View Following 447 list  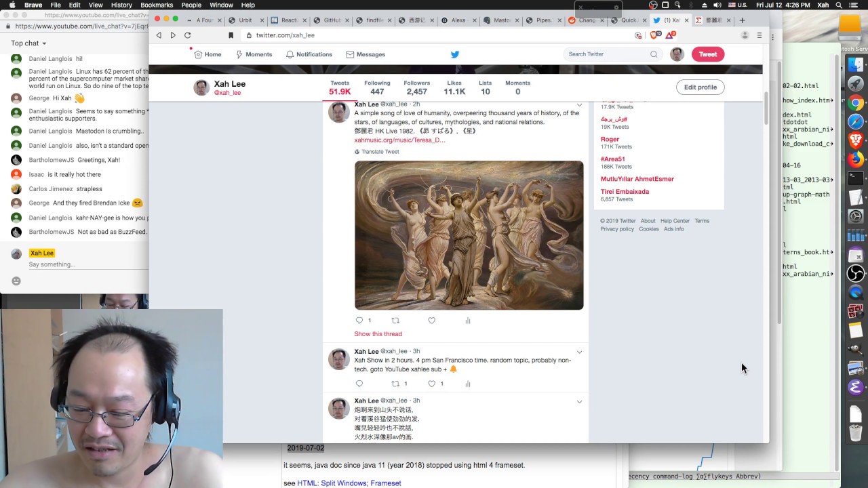377,87
